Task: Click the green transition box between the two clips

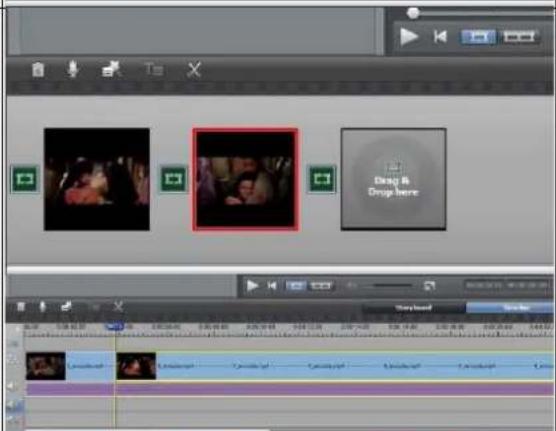Action: click(x=173, y=179)
